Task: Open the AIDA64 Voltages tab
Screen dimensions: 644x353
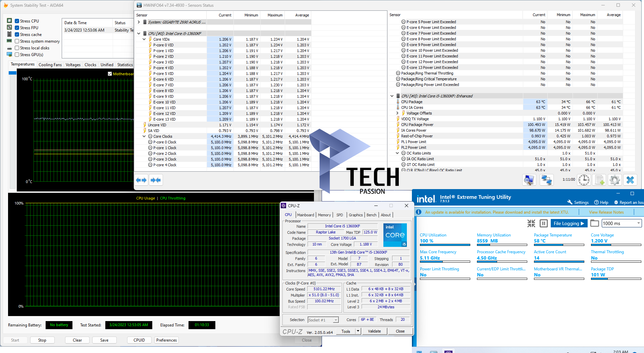Action: [x=73, y=65]
